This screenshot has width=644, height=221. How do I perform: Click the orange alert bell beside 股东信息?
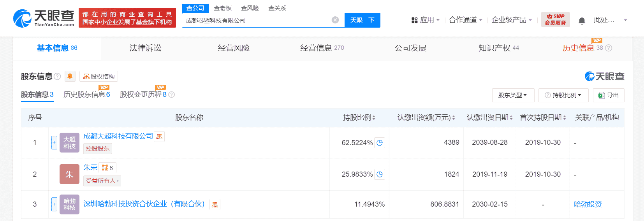point(70,76)
